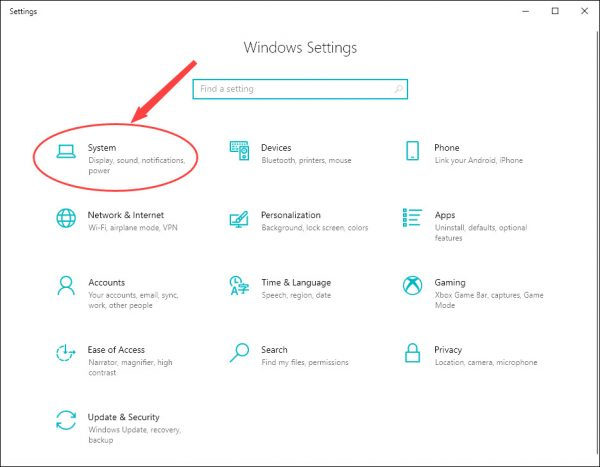Click the Search magnifier category icon
600x467 pixels.
click(x=239, y=353)
